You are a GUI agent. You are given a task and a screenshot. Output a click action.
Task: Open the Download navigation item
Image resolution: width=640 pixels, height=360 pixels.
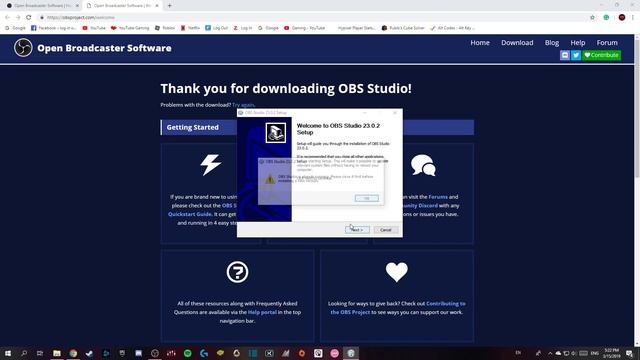(517, 42)
